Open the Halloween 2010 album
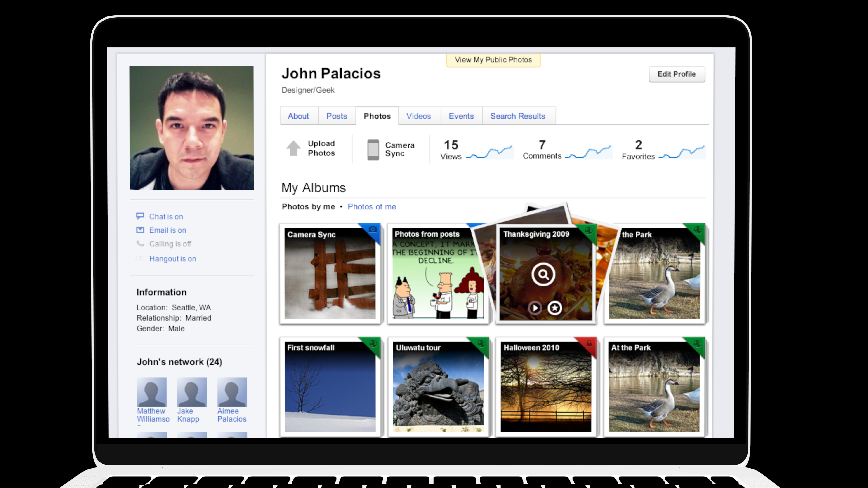 click(546, 387)
